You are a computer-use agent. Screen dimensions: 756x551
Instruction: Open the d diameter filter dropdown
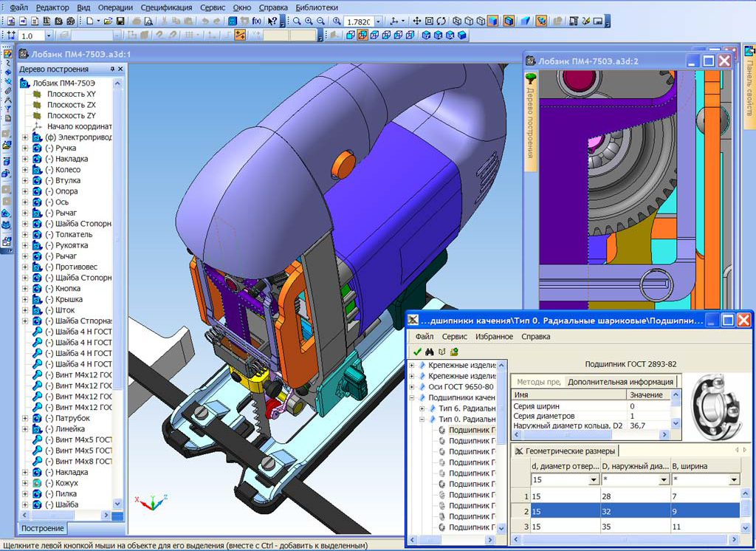click(x=594, y=480)
